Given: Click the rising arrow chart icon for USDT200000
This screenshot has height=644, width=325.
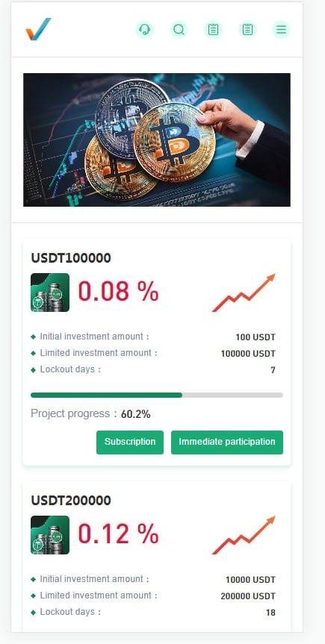Looking at the screenshot, I should coord(244,535).
